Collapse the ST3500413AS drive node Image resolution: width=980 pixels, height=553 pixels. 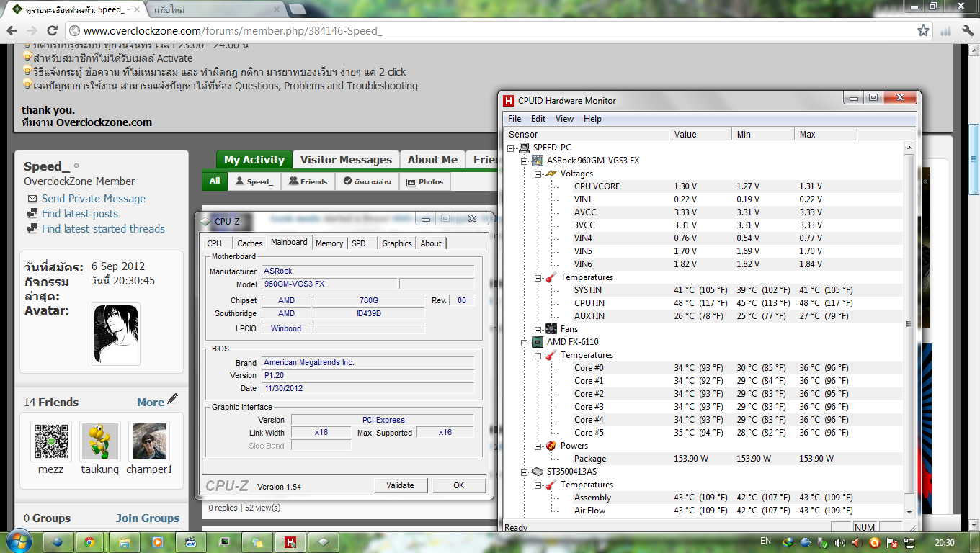(x=525, y=472)
